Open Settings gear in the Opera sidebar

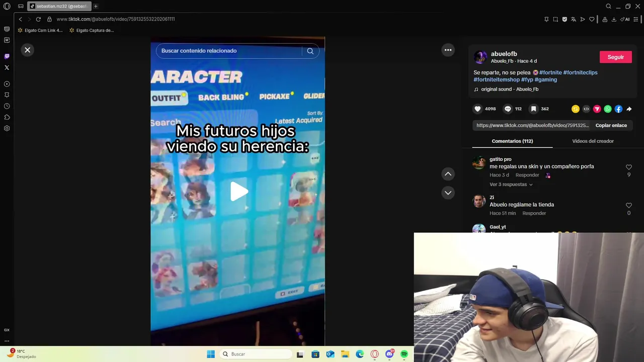pyautogui.click(x=7, y=128)
